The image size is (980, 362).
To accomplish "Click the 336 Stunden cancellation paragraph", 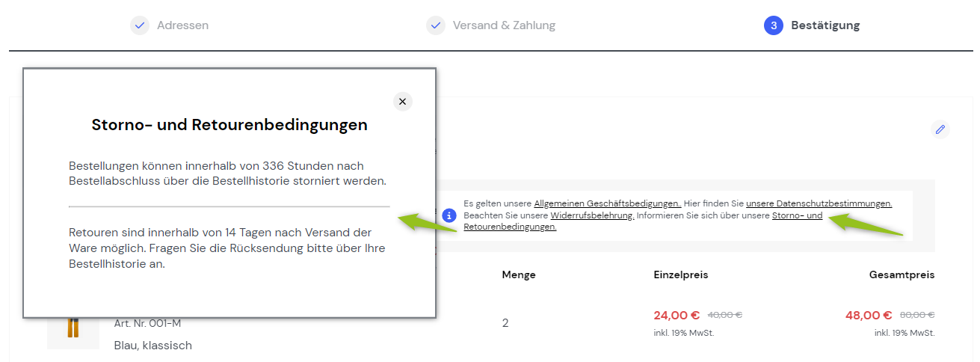I will pos(228,174).
